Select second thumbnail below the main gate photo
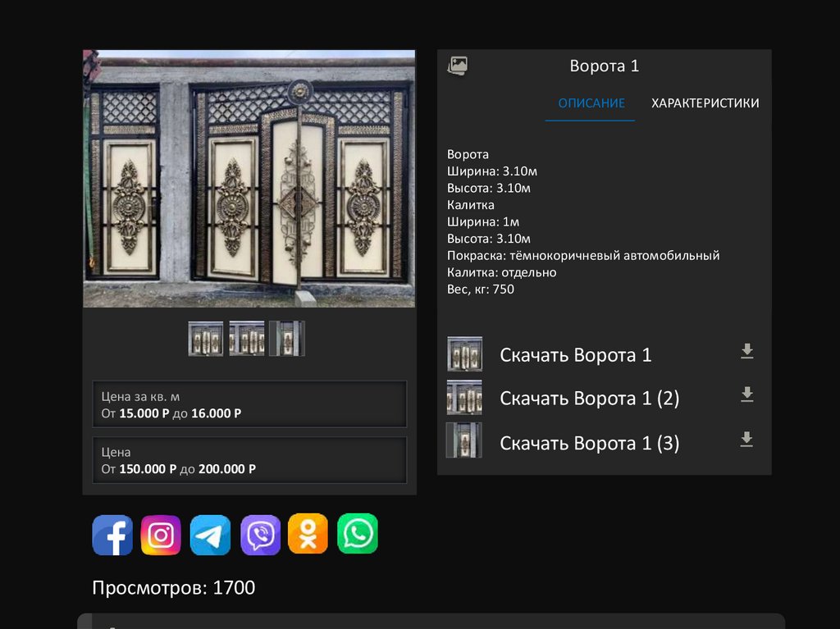The width and height of the screenshot is (840, 629). pos(247,339)
